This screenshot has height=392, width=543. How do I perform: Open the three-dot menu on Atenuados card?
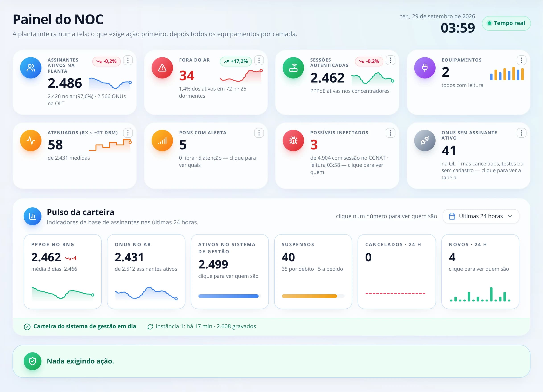(128, 133)
